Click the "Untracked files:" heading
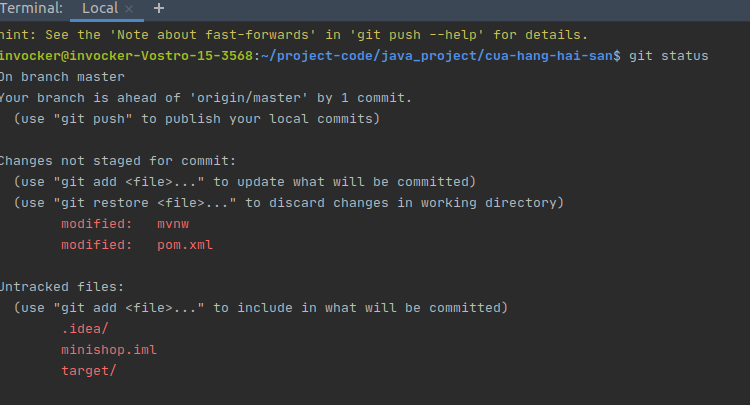 pos(60,286)
